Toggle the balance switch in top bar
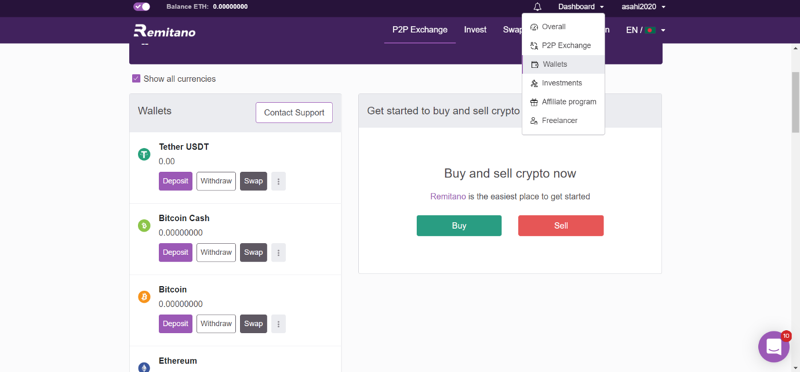This screenshot has height=372, width=800. (x=141, y=7)
